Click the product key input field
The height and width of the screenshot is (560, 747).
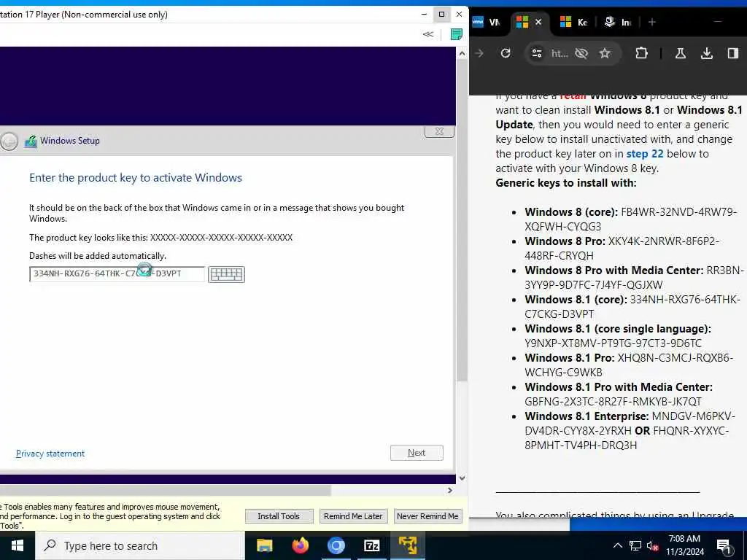[117, 274]
